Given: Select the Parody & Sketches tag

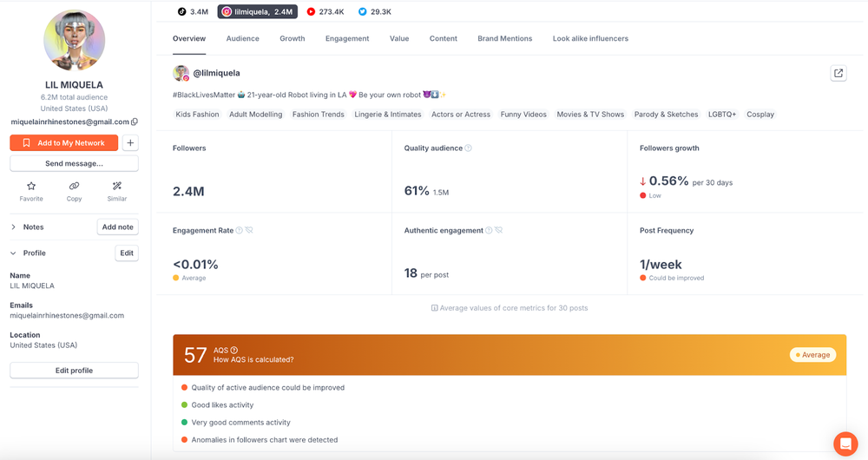Looking at the screenshot, I should coord(666,115).
